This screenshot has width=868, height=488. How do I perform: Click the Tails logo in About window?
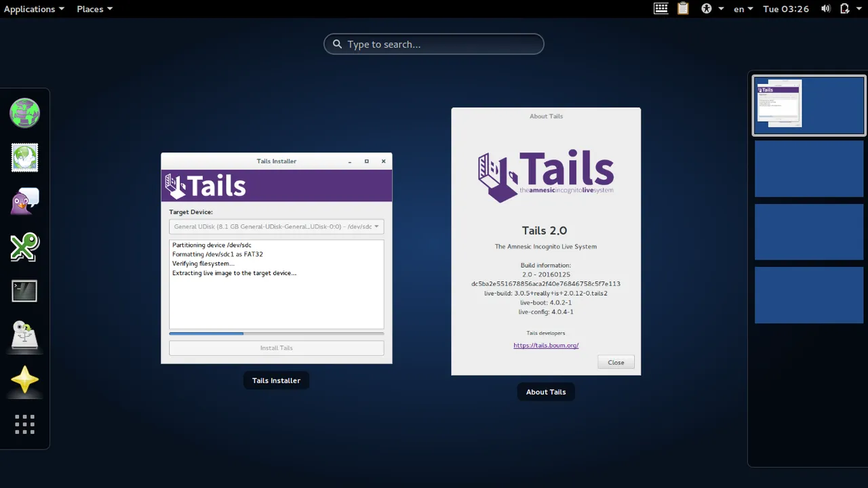click(x=546, y=176)
